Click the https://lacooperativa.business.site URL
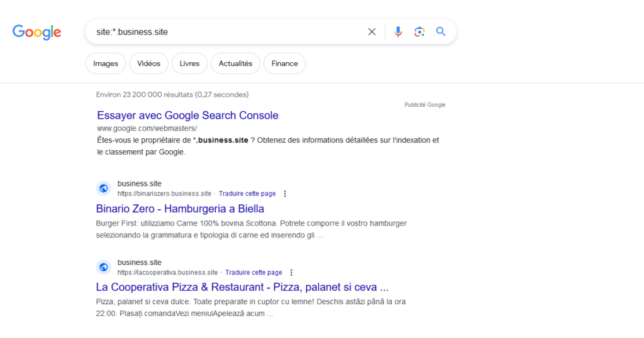This screenshot has width=644, height=338. click(167, 273)
